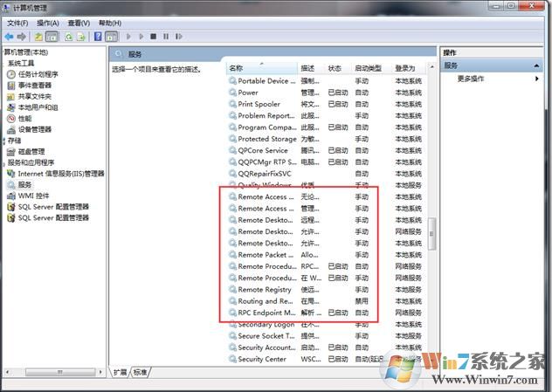
Task: Click left tree scrollbar right arrow
Action: [101, 372]
